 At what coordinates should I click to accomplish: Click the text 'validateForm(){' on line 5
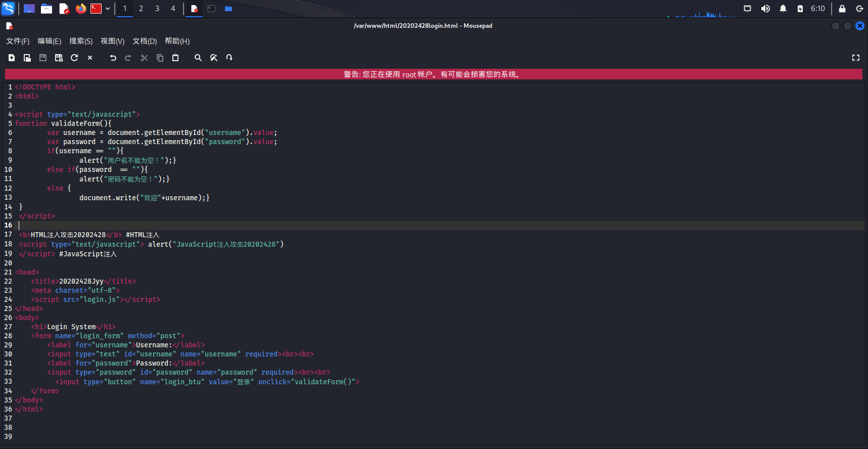pyautogui.click(x=81, y=123)
